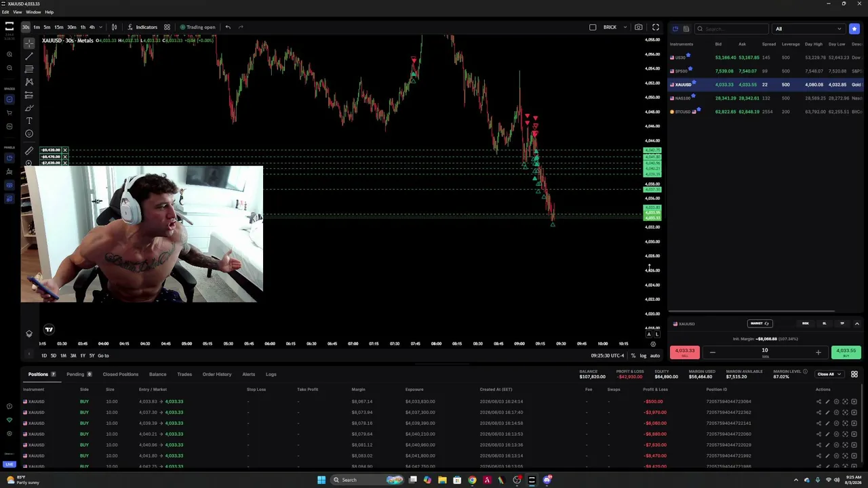Open the Fibonacci retracement tool
Screen dimensions: 868x488
tap(29, 68)
